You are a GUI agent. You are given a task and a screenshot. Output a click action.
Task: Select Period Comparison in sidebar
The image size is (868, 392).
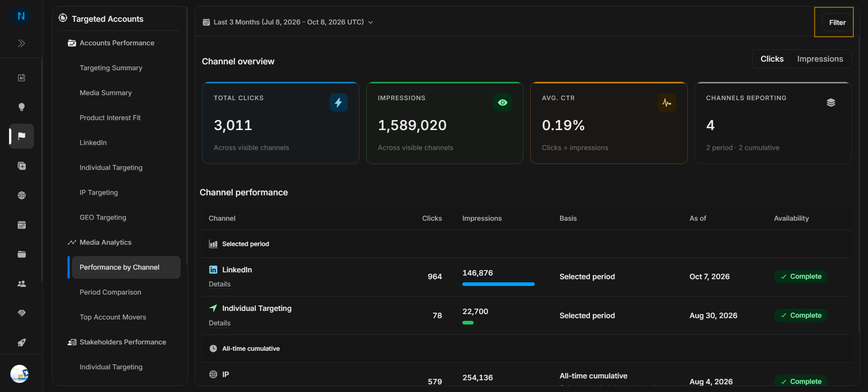[110, 292]
